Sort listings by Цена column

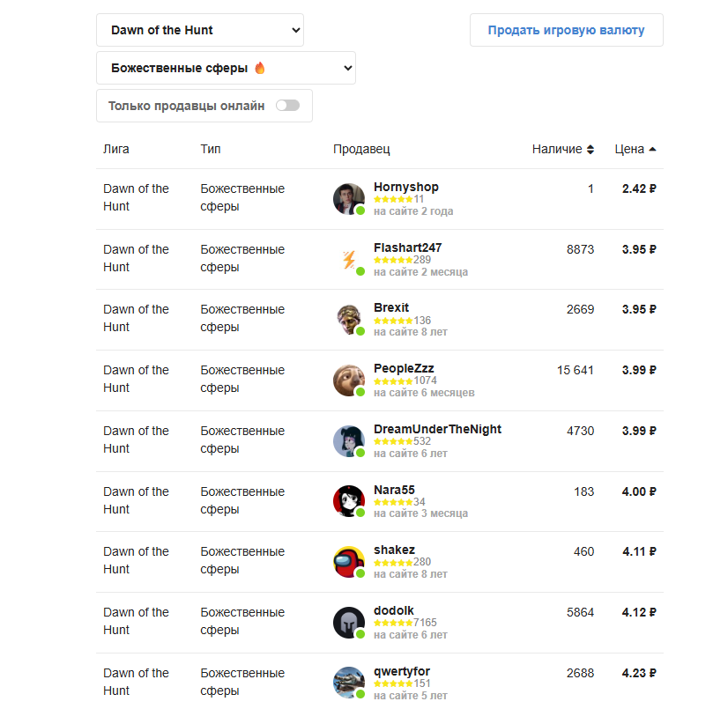635,149
